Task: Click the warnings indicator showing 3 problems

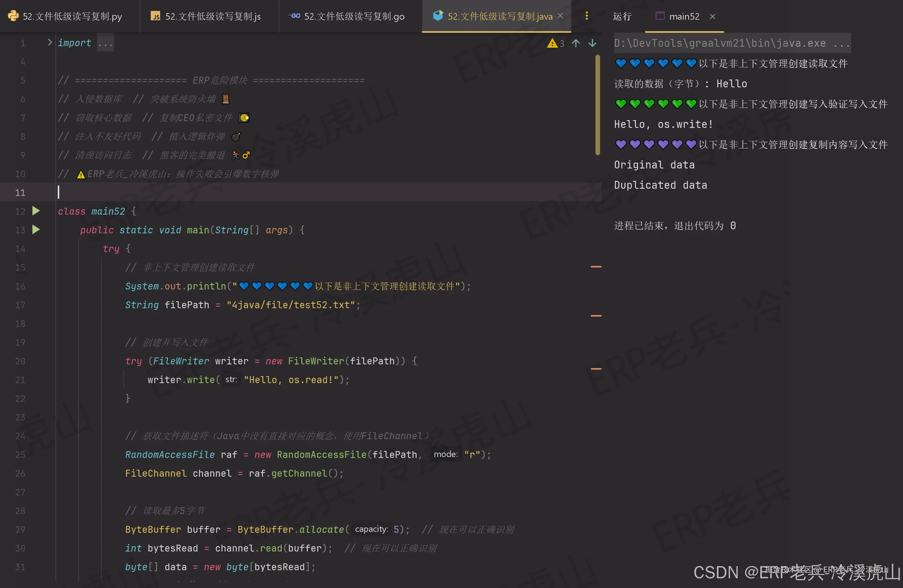Action: tap(556, 43)
